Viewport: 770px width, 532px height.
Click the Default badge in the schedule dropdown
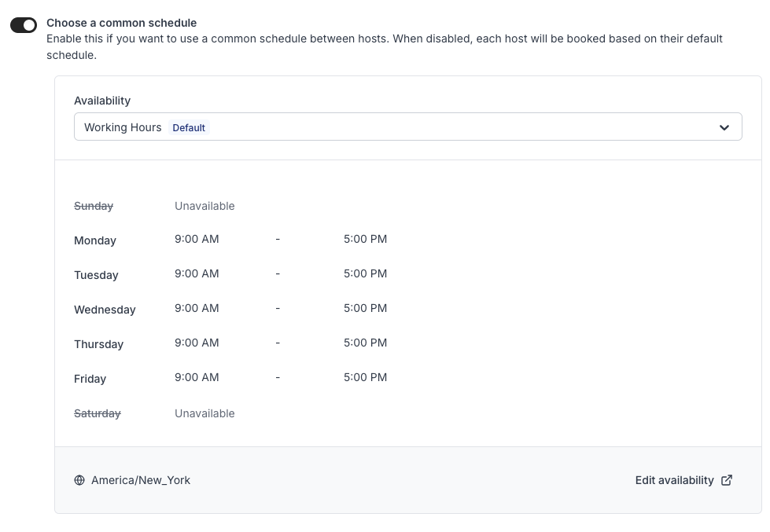[x=189, y=128]
